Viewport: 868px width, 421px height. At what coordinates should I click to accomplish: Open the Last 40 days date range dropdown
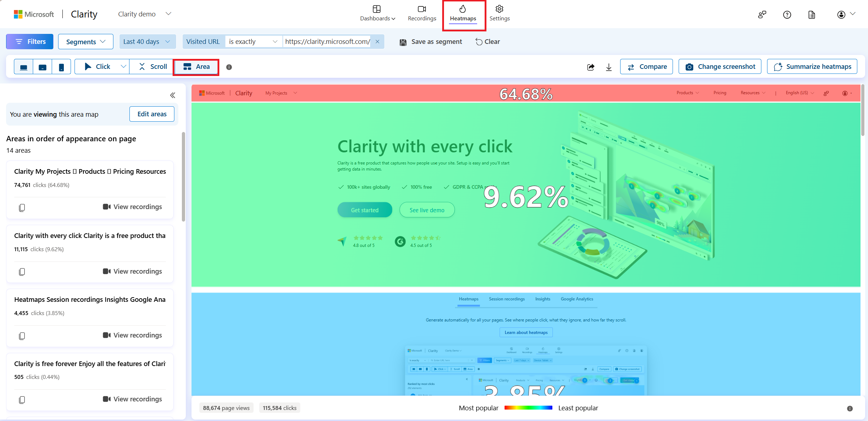click(x=147, y=42)
